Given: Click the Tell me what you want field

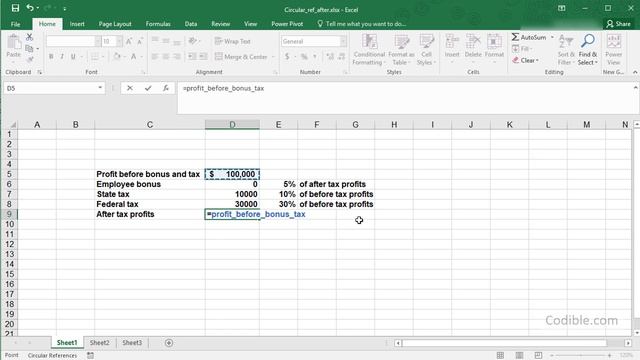Looking at the screenshot, I should pyautogui.click(x=362, y=24).
